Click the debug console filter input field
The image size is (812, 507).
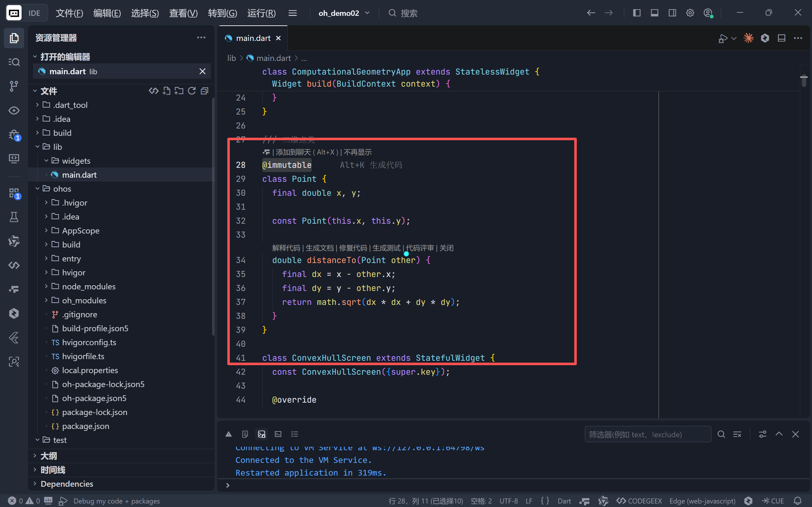[x=647, y=434]
